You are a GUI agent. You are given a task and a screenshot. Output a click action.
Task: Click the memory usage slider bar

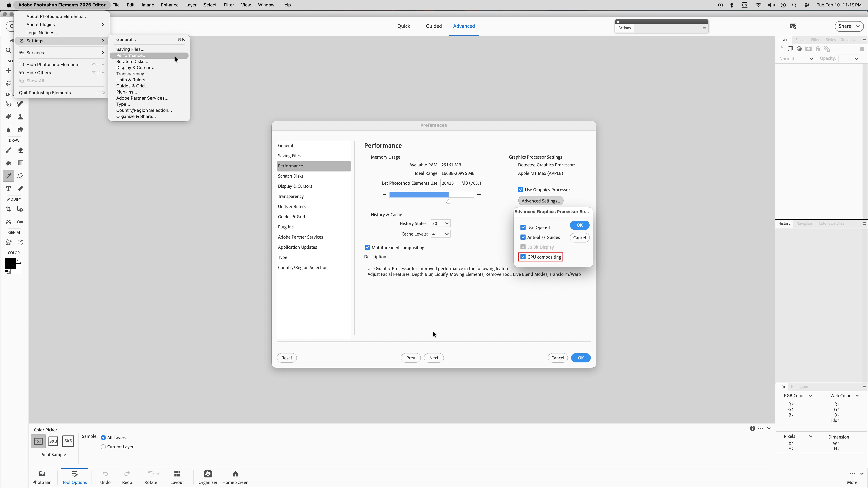431,195
